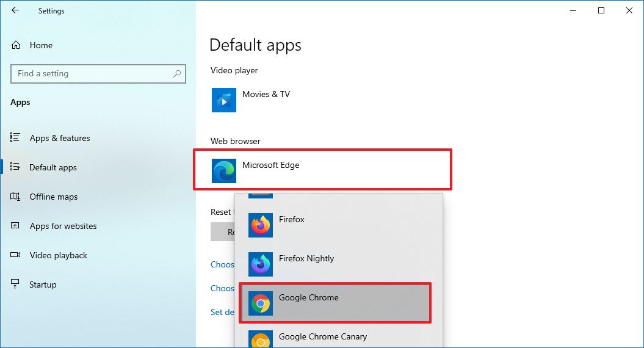
Task: Click the Default apps sidebar icon
Action: 15,167
